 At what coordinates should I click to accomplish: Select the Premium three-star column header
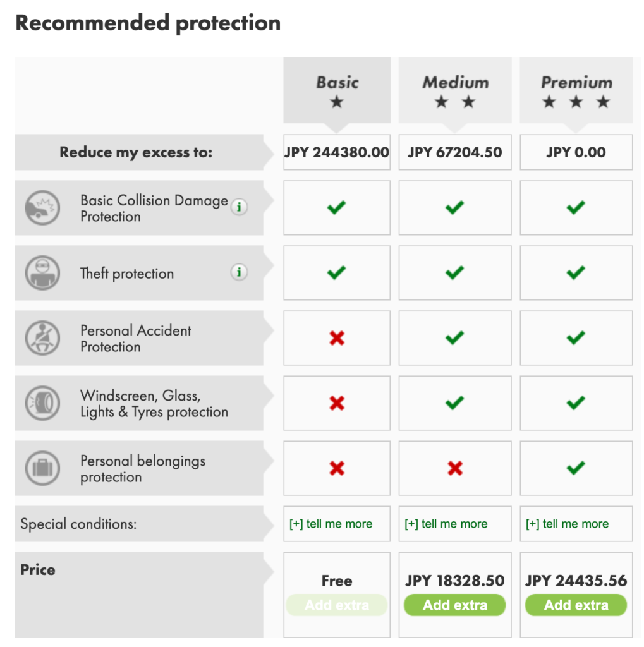(576, 90)
